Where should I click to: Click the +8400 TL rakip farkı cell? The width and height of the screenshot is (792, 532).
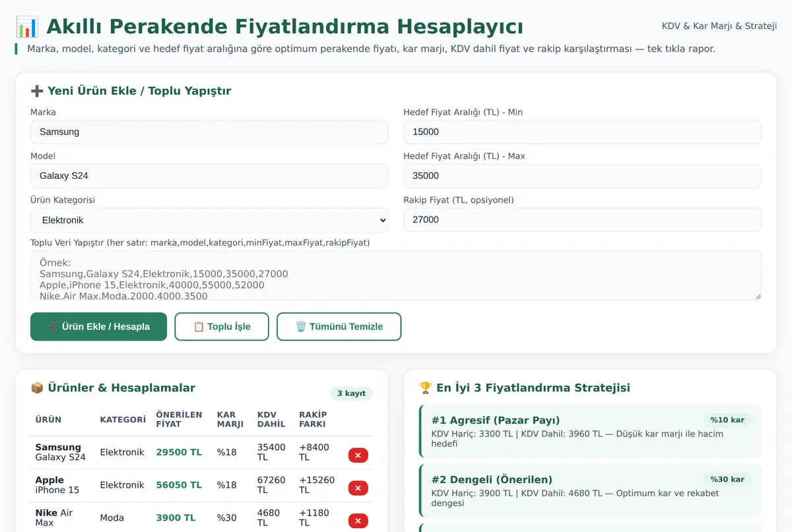point(314,452)
